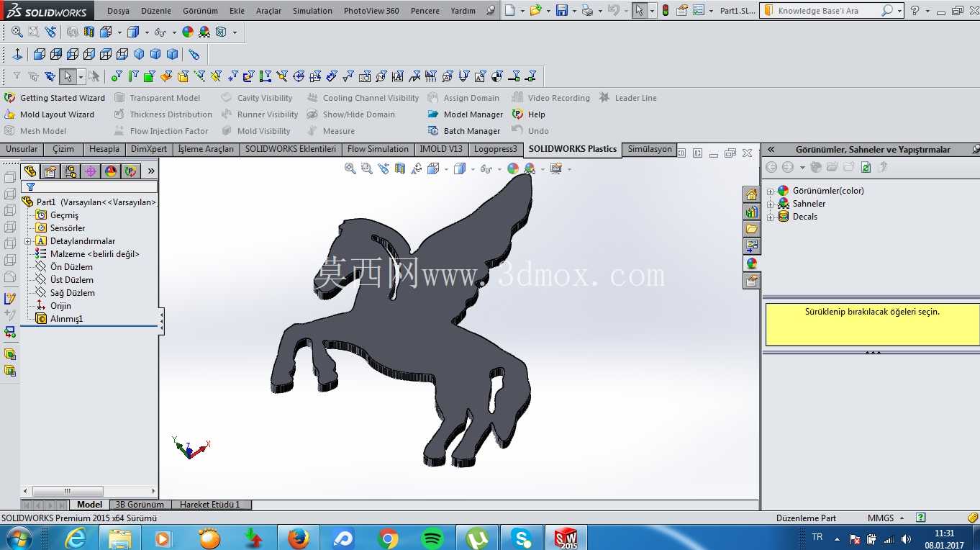Open the PhotoView 360 menu
This screenshot has width=980, height=550.
[371, 11]
